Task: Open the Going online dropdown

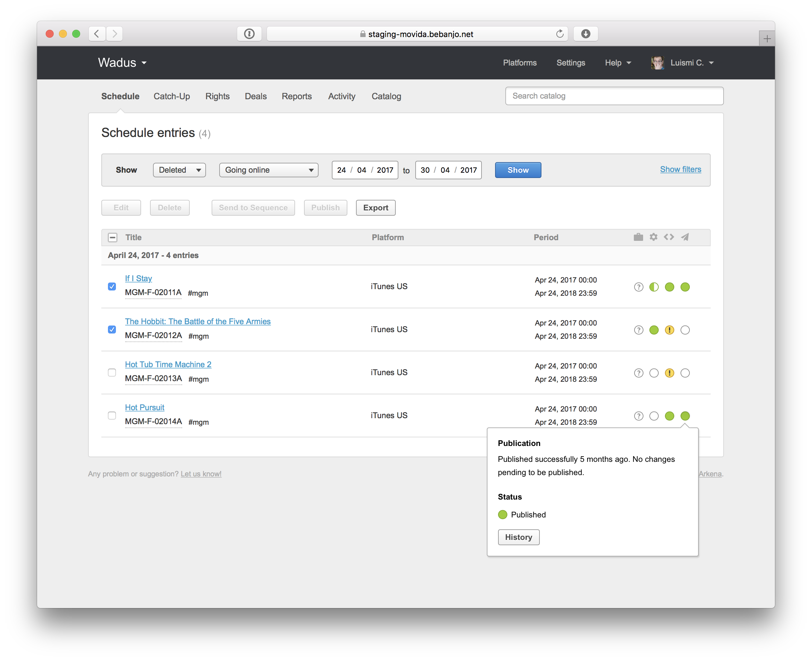Action: 269,170
